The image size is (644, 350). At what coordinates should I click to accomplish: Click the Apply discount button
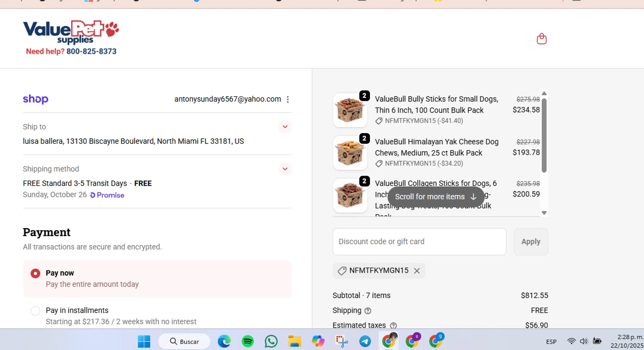[531, 242]
